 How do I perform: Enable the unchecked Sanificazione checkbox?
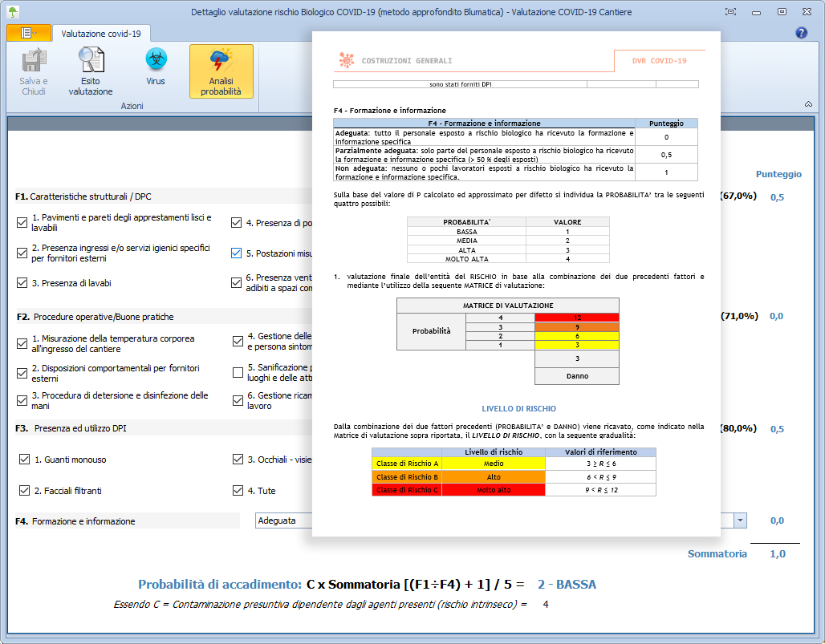coord(238,372)
